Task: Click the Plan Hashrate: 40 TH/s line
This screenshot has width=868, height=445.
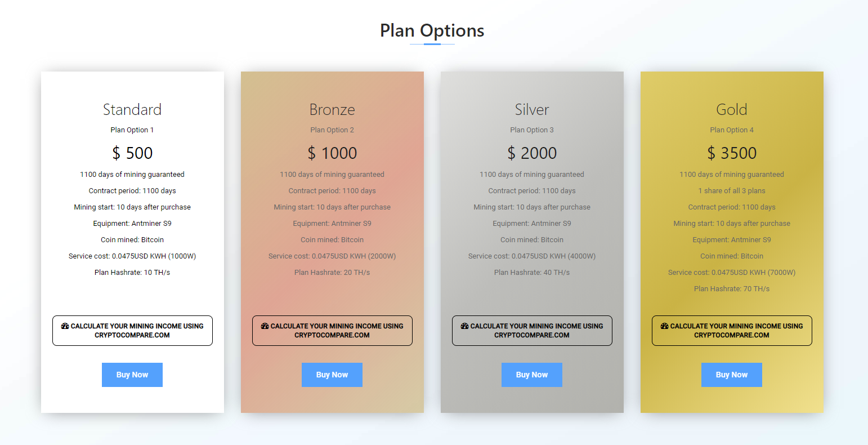Action: tap(532, 273)
